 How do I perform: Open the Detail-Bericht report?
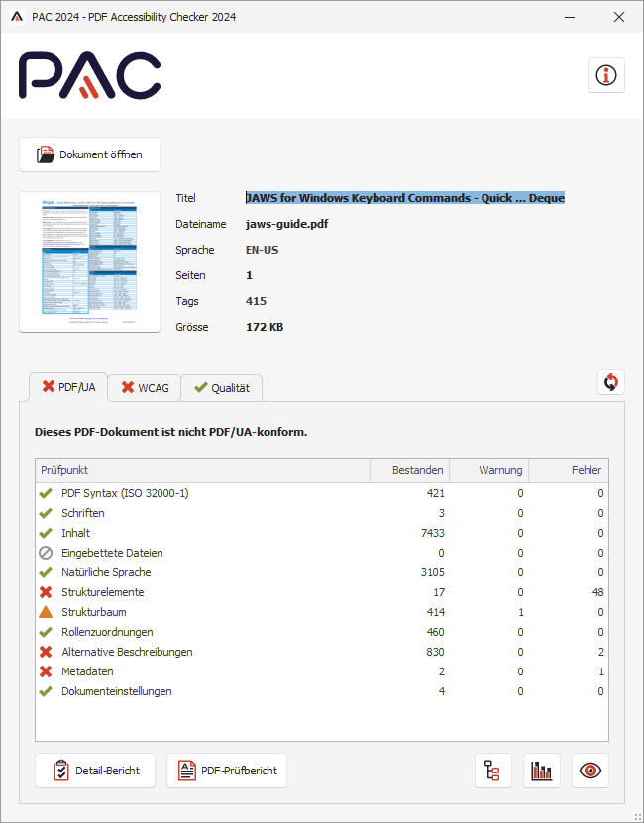pos(95,771)
